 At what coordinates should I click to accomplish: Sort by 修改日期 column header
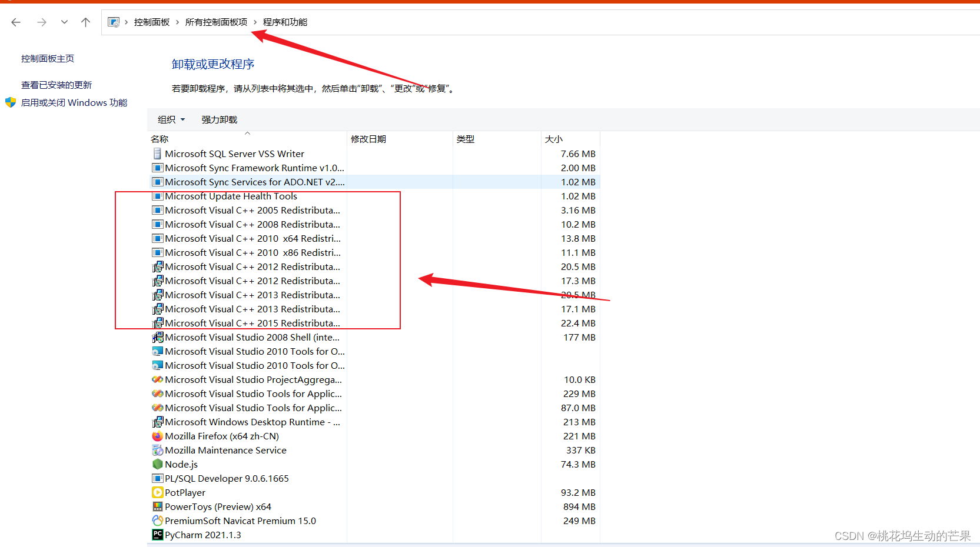tap(368, 139)
